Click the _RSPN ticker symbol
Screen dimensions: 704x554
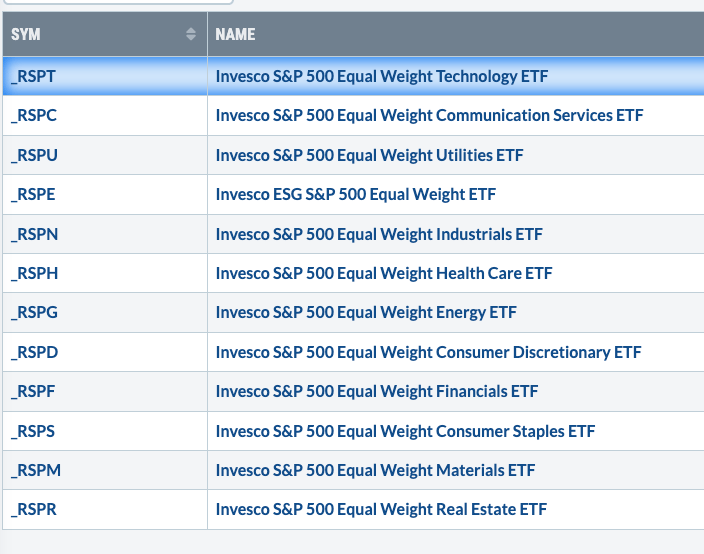[34, 234]
